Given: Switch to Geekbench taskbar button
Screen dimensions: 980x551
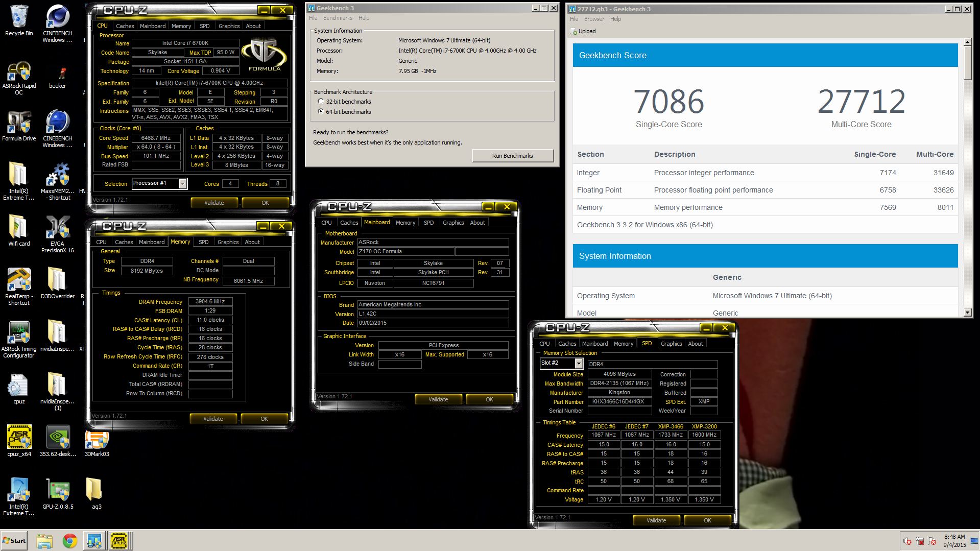Looking at the screenshot, I should [x=94, y=541].
